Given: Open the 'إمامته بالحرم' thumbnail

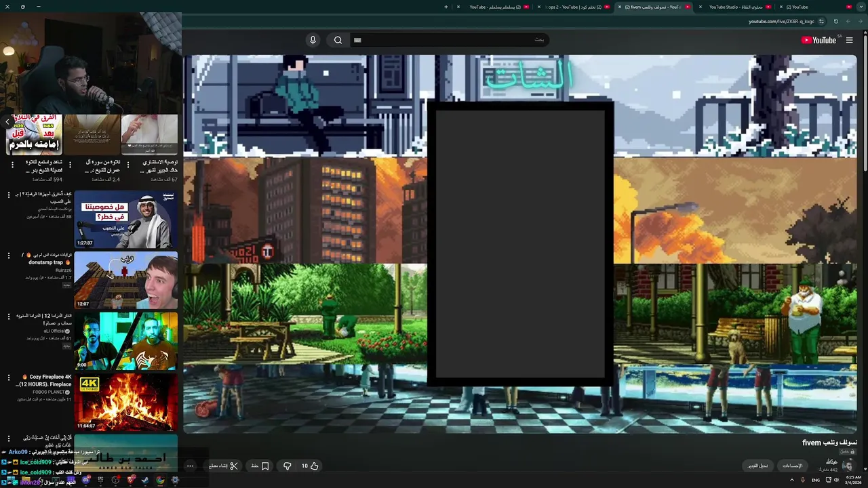Looking at the screenshot, I should click(x=34, y=135).
